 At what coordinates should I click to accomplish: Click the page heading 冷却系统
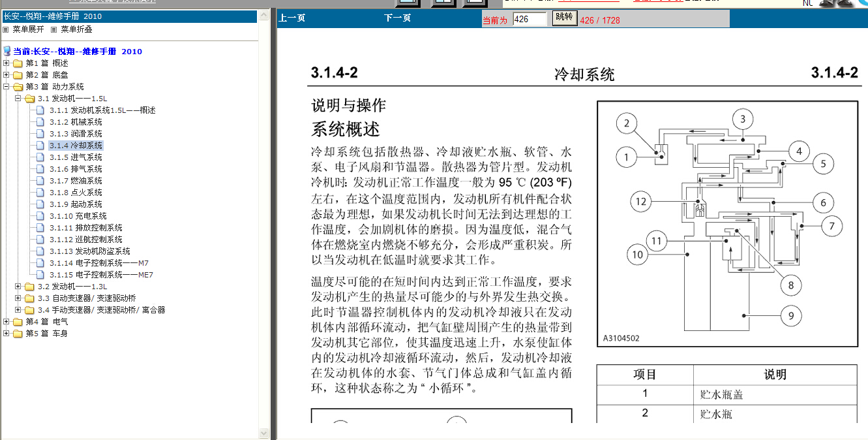point(584,74)
